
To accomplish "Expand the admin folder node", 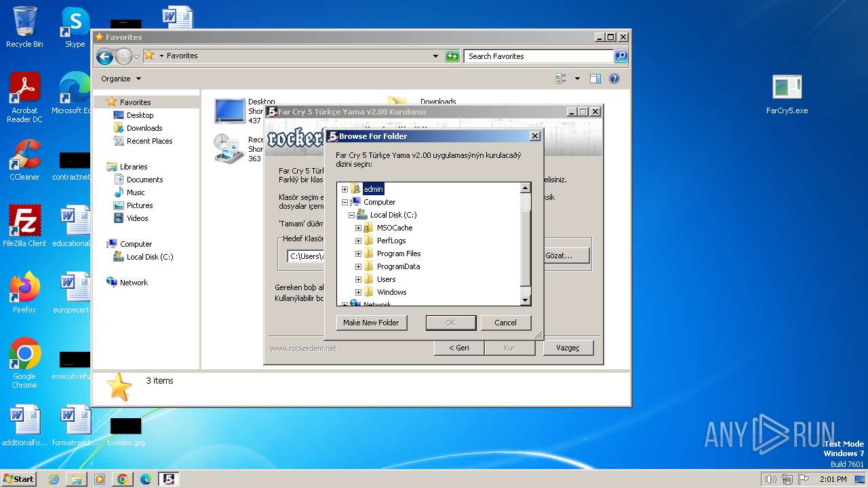I will [x=344, y=189].
